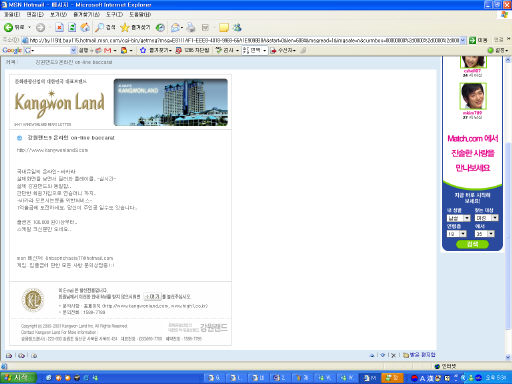Screen dimensions: 512x384
Task: Click the Print icon in toolbar
Action: 191,28
